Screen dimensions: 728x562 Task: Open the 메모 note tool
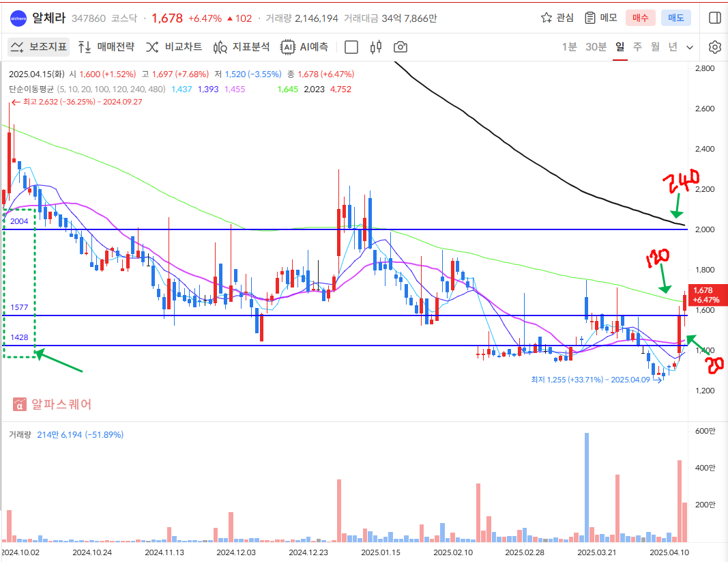(601, 18)
